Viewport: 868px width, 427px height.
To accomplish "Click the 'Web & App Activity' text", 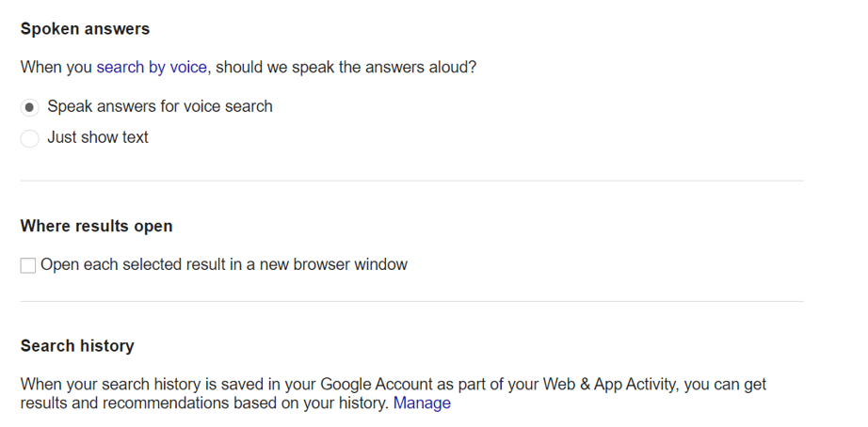I will click(604, 384).
